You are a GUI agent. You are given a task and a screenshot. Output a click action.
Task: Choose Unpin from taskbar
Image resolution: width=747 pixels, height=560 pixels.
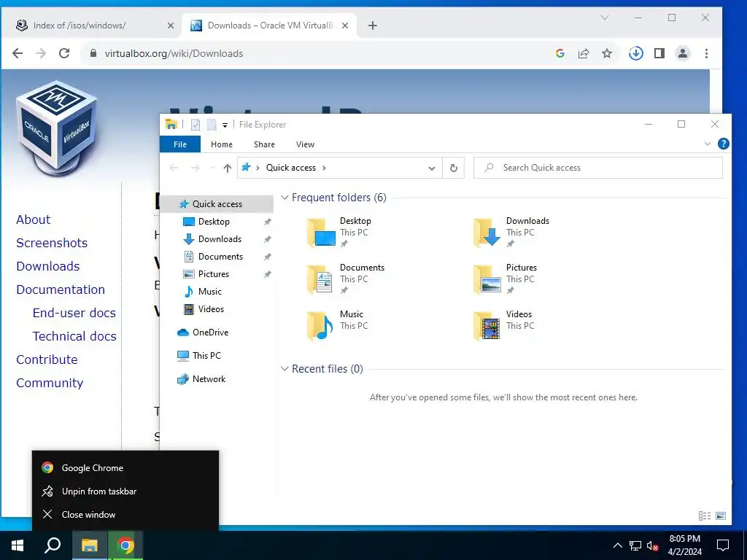point(125,491)
